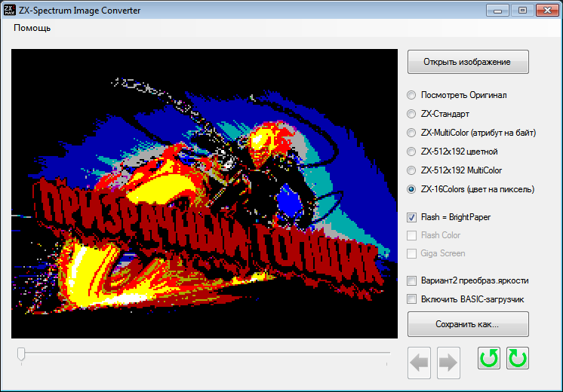
Task: Enable Включить BASIC-загрузчик checkbox
Action: (x=411, y=299)
